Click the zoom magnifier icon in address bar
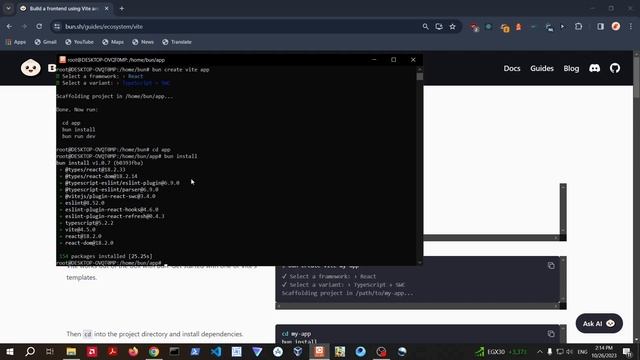640x360 pixels. (x=425, y=27)
